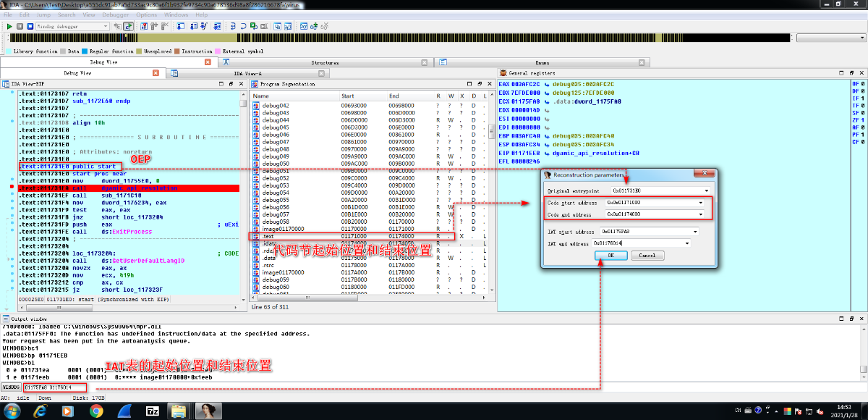Click the green Start process play icon
The height and width of the screenshot is (420, 868).
tap(10, 26)
